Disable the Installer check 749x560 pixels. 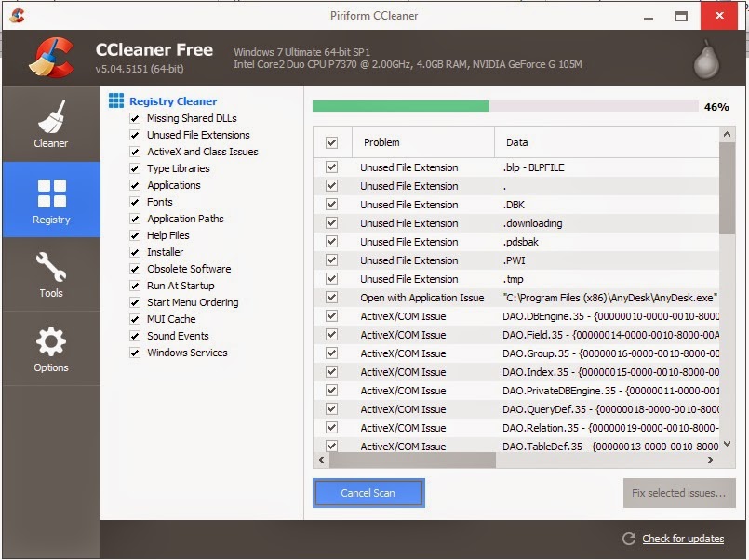(135, 252)
